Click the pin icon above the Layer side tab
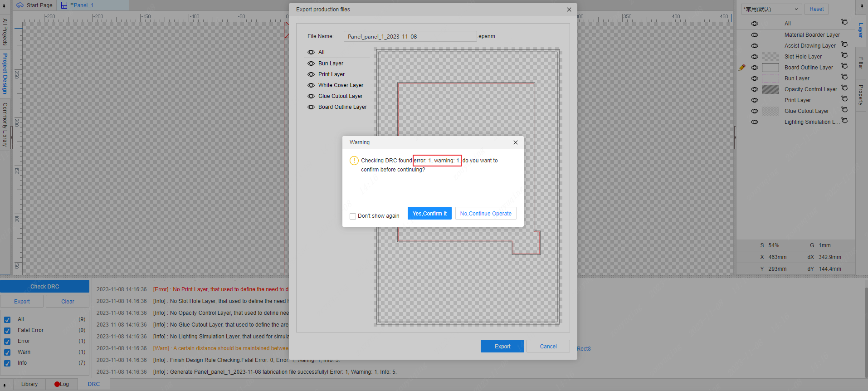 tap(862, 6)
